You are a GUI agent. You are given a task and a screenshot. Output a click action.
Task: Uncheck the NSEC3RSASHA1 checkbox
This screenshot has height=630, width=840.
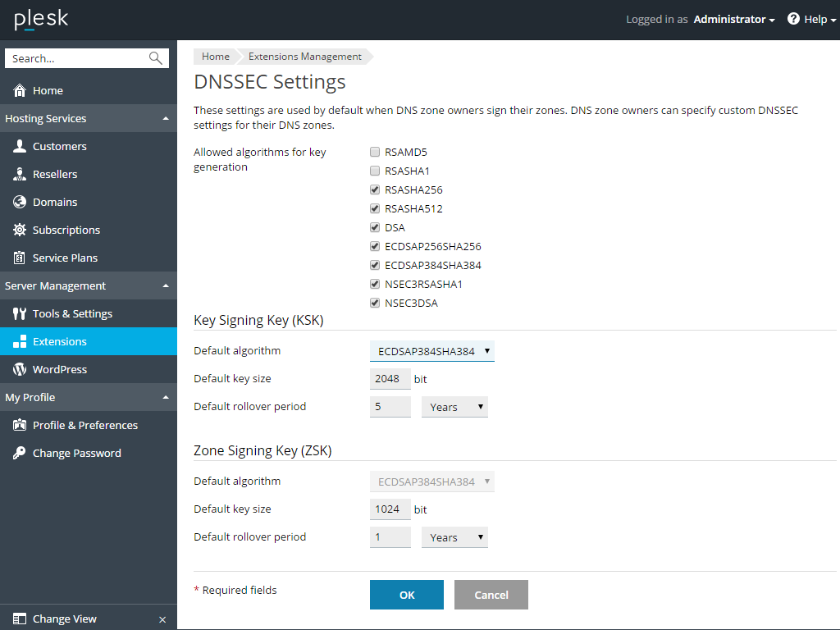point(375,284)
